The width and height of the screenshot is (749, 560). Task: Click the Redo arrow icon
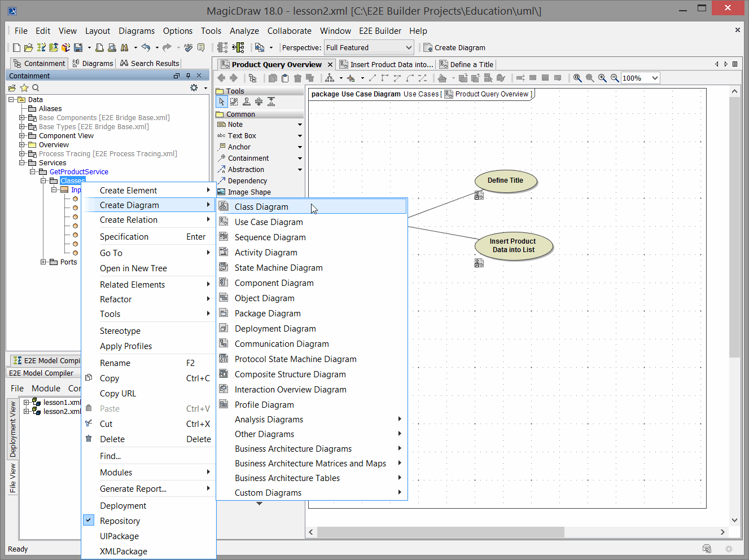[167, 47]
